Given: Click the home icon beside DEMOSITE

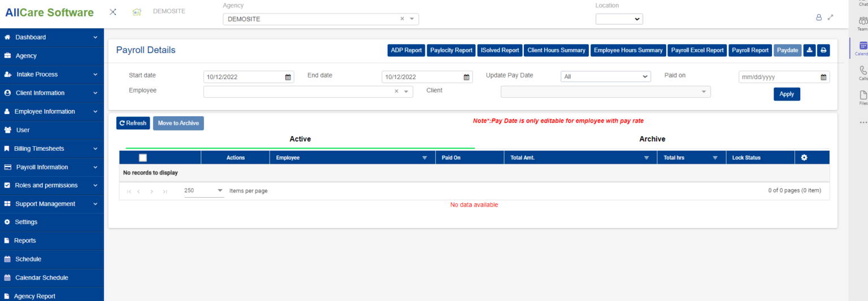Looking at the screenshot, I should [x=137, y=12].
